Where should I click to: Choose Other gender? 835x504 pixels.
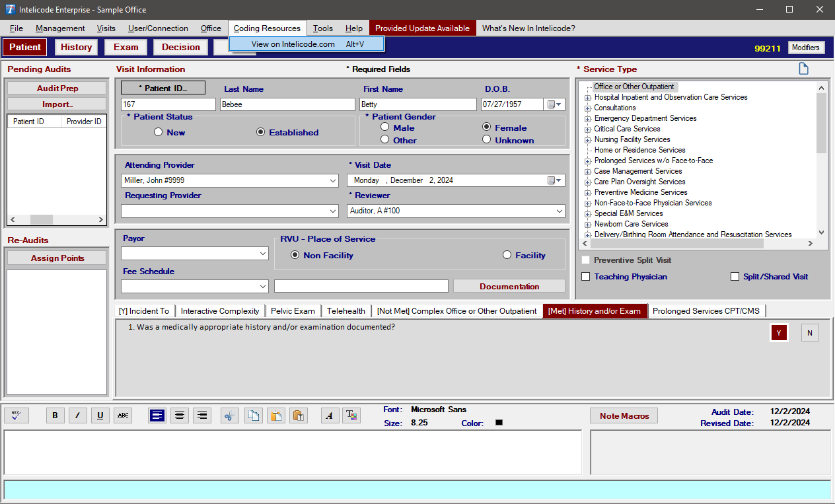pyautogui.click(x=384, y=139)
